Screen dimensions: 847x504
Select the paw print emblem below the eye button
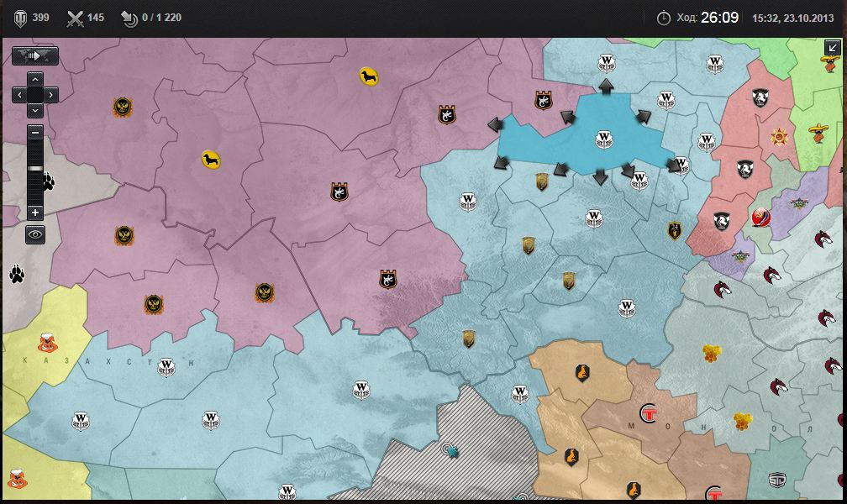pos(17,275)
